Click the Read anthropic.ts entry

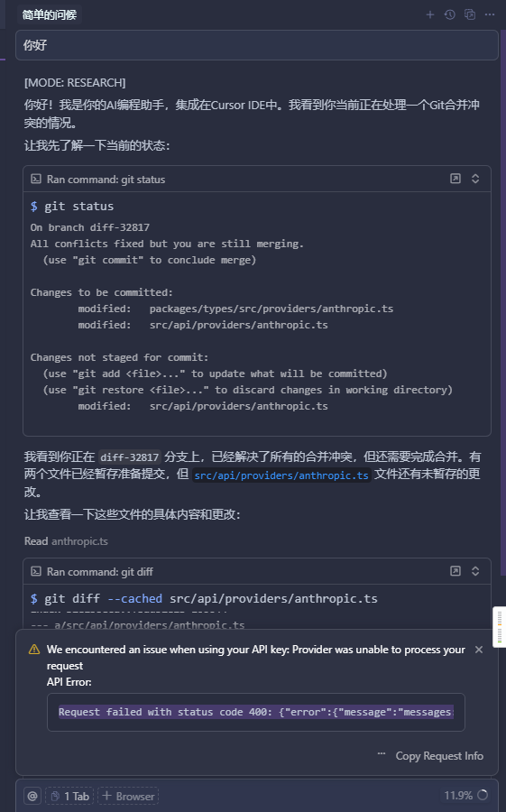pos(66,541)
